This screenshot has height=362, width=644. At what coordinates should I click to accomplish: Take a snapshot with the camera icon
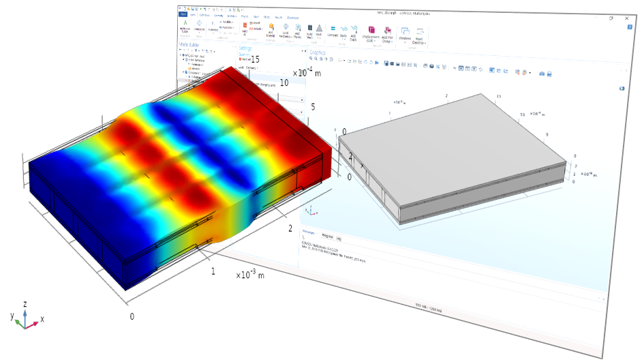542,72
